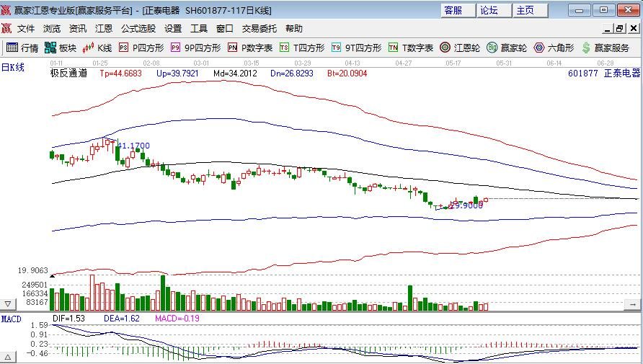Click the 03-15 date marker

coord(252,63)
